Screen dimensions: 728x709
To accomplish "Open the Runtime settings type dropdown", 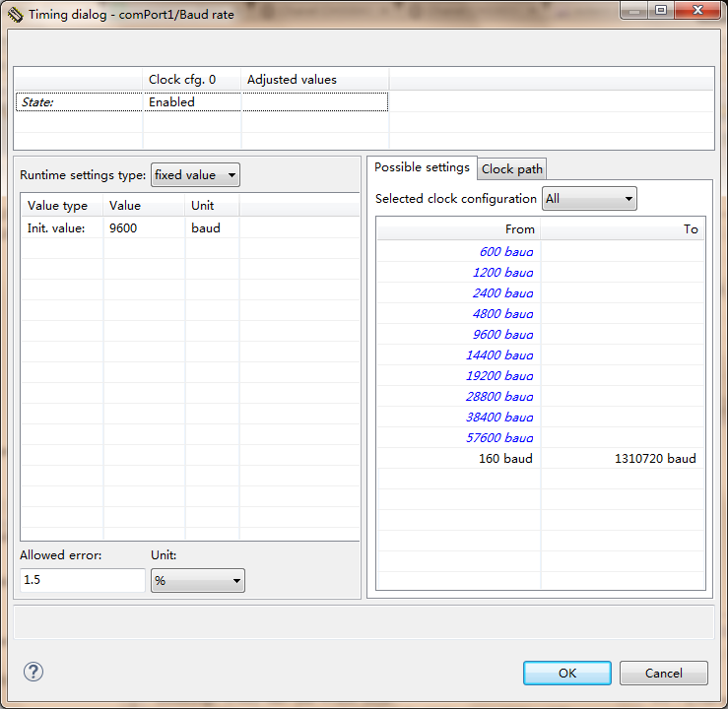I will [x=195, y=175].
